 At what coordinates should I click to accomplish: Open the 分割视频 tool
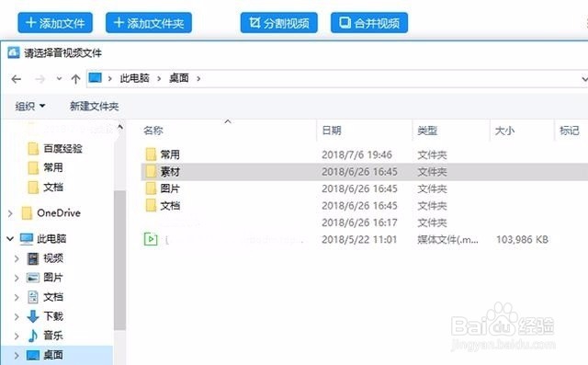279,23
